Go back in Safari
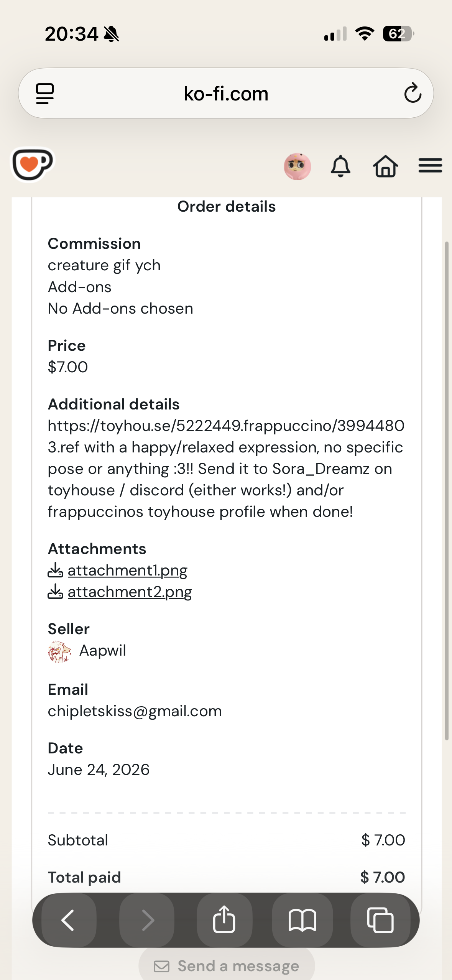The image size is (452, 980). pos(69,920)
